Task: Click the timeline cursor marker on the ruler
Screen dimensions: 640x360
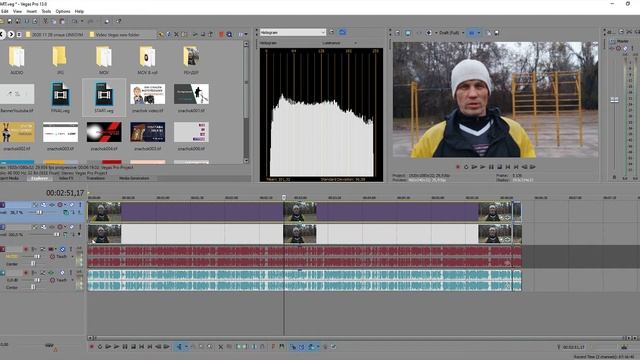Action: coord(284,198)
